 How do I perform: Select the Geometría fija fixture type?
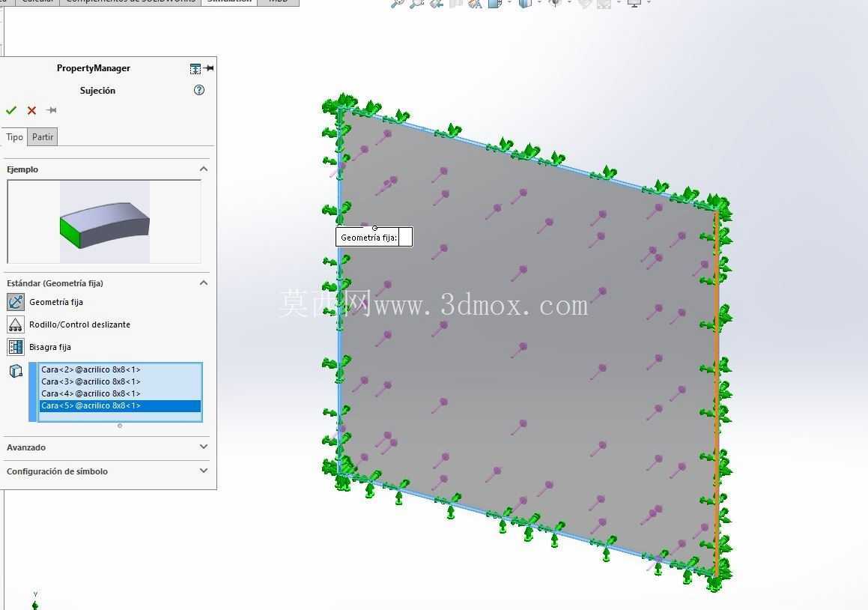(16, 302)
